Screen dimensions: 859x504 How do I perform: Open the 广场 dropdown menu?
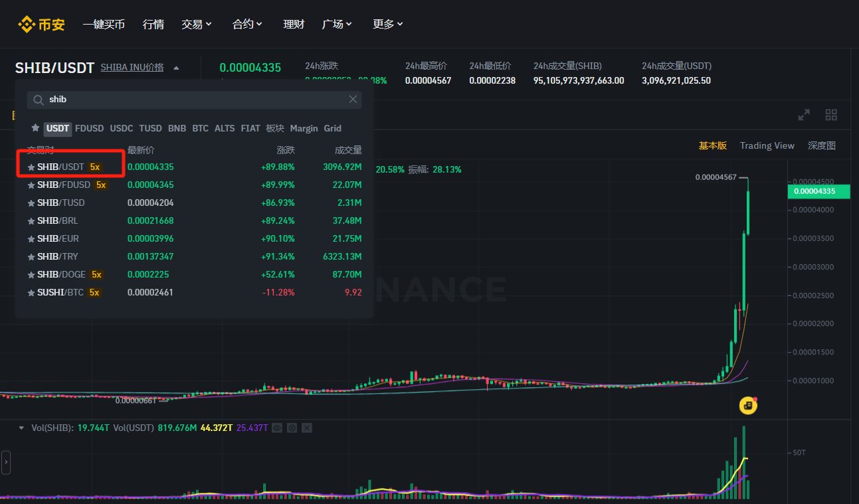click(x=337, y=24)
